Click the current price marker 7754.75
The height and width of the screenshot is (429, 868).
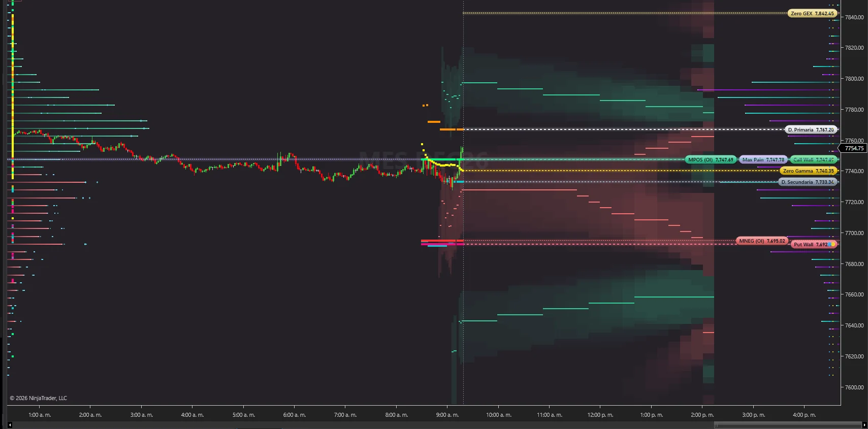pyautogui.click(x=853, y=149)
